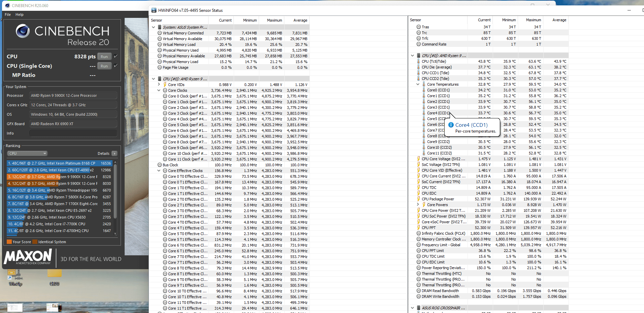Click the Infinity Fabric Clock icon
The height and width of the screenshot is (313, 644).
419,233
